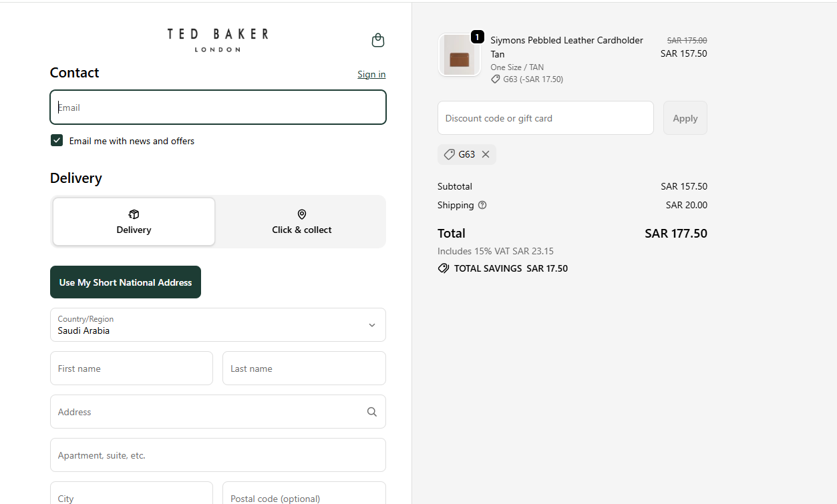Click the Apartment, suite, etc. field
837x504 pixels.
coord(218,455)
